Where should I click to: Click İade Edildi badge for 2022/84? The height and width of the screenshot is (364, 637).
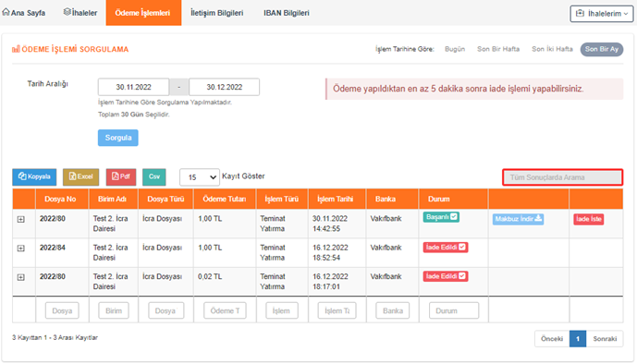pyautogui.click(x=446, y=247)
